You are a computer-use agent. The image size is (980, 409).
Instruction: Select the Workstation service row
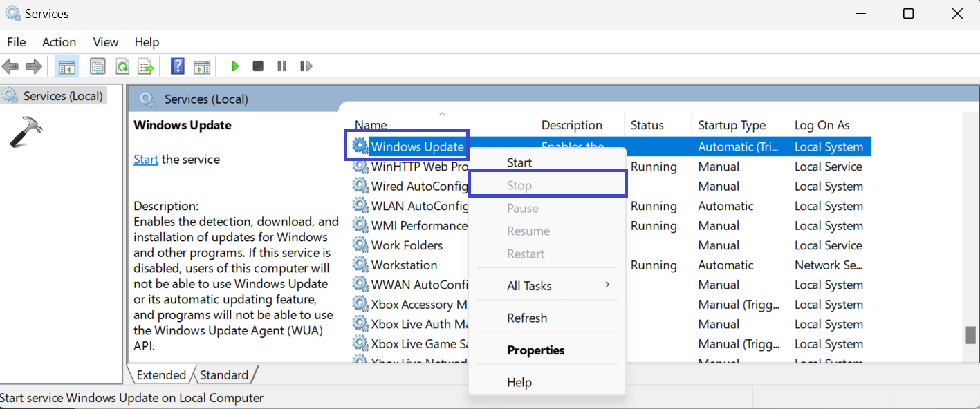404,265
